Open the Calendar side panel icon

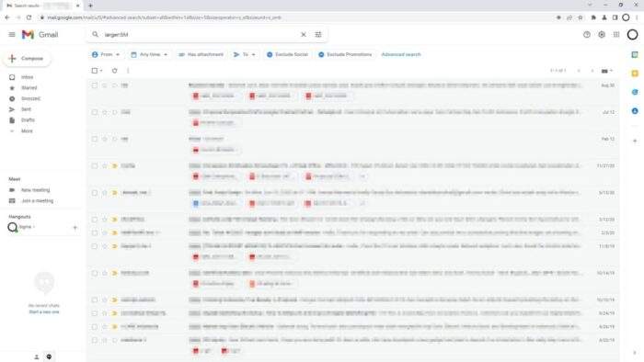pos(635,54)
